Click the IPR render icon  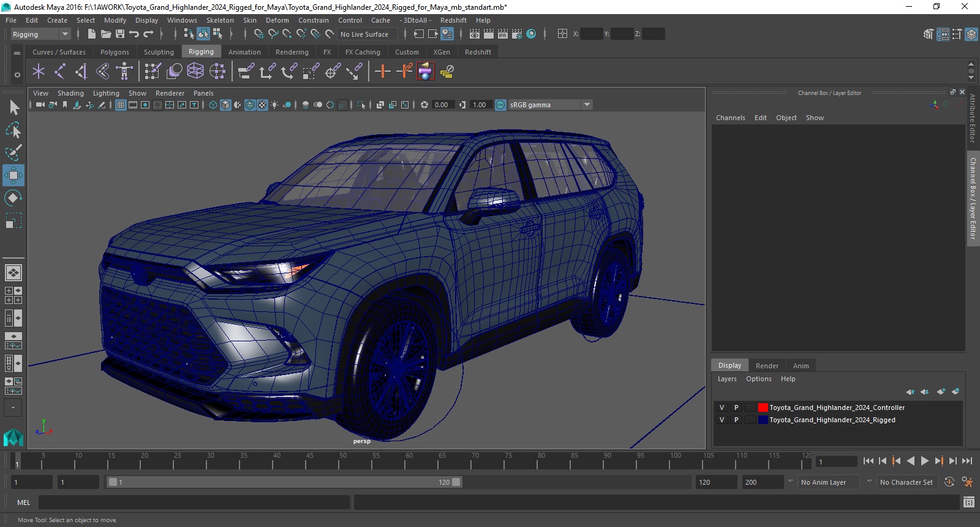point(503,34)
